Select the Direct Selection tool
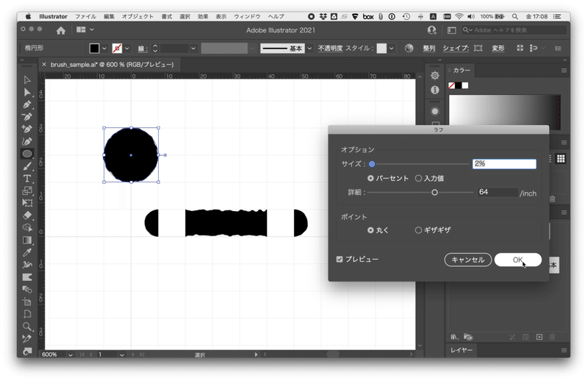 (27, 93)
